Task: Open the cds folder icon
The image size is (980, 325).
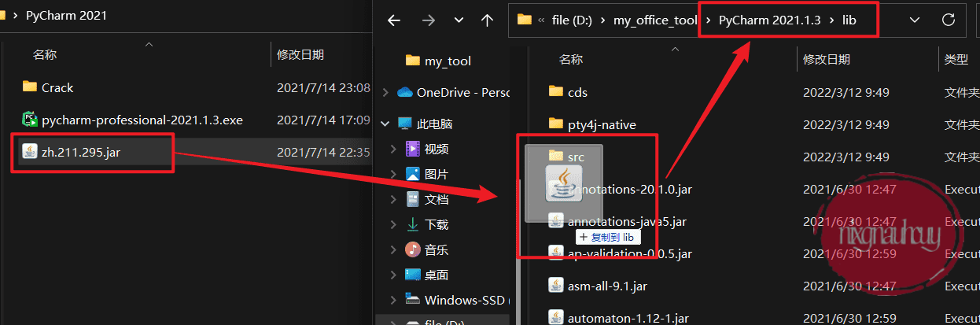Action: 556,92
